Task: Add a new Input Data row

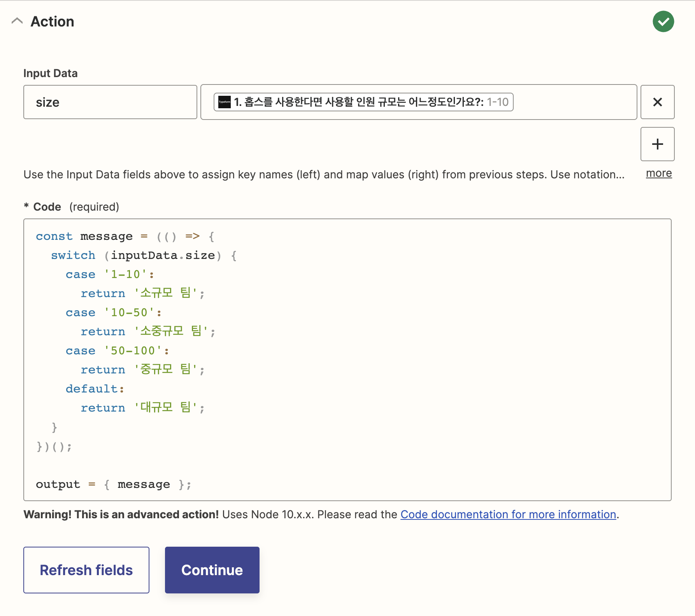Action: point(657,144)
